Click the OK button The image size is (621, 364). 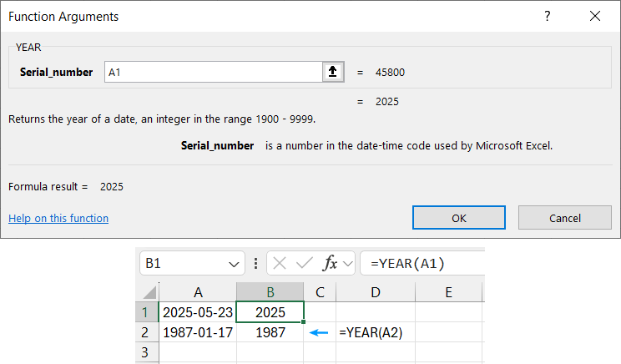click(x=459, y=217)
